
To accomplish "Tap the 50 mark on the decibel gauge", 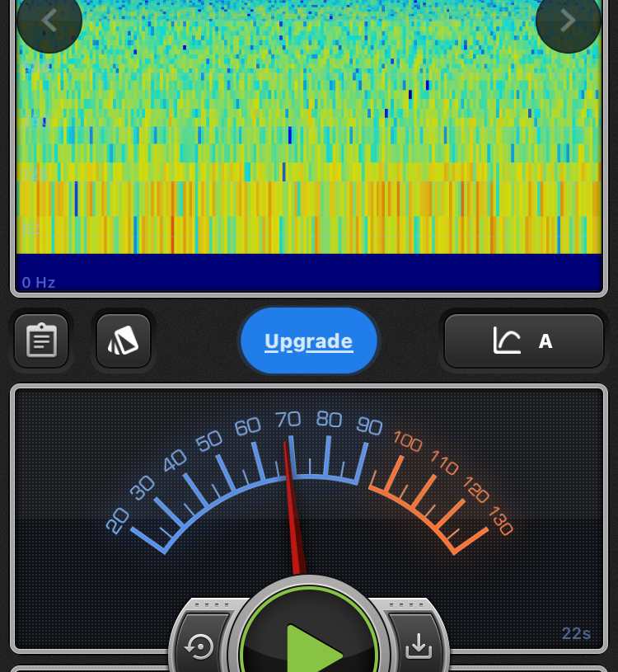I will click(209, 440).
